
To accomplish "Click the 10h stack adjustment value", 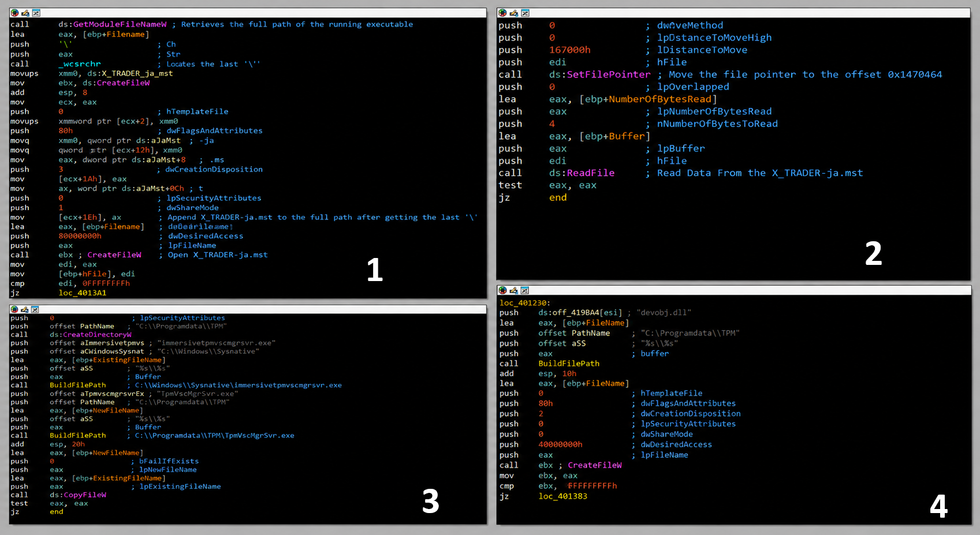I will [x=569, y=373].
